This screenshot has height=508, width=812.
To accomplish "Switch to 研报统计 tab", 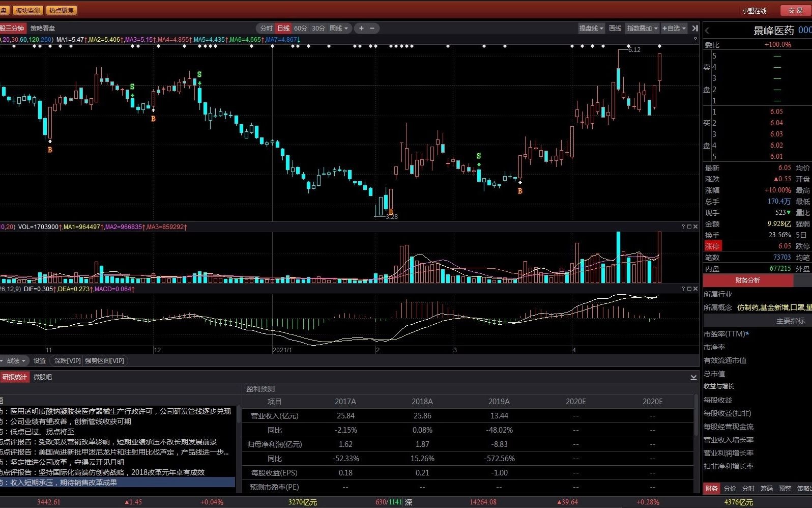I will coord(14,377).
